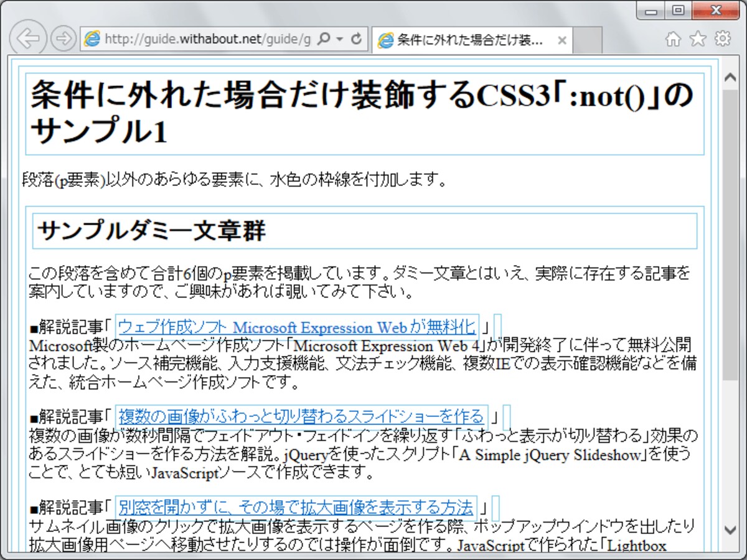This screenshot has width=747, height=560.
Task: Open link 複数の画像がふわっと切り替わるスライドショーを作る
Action: (x=301, y=416)
